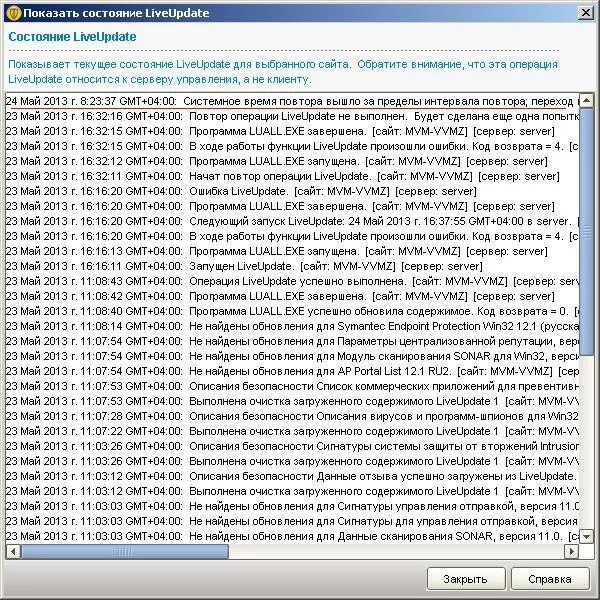This screenshot has width=600, height=600.
Task: Select row 'Сигнатуры для управления отправкой'
Action: [292, 521]
